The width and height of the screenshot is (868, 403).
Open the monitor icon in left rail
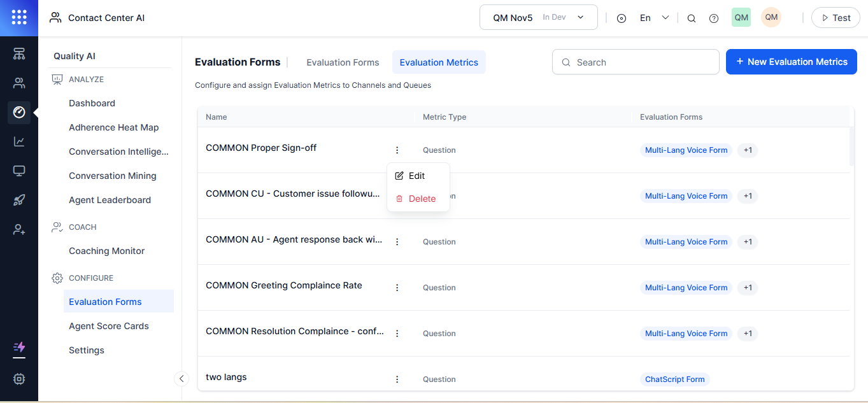click(x=19, y=171)
